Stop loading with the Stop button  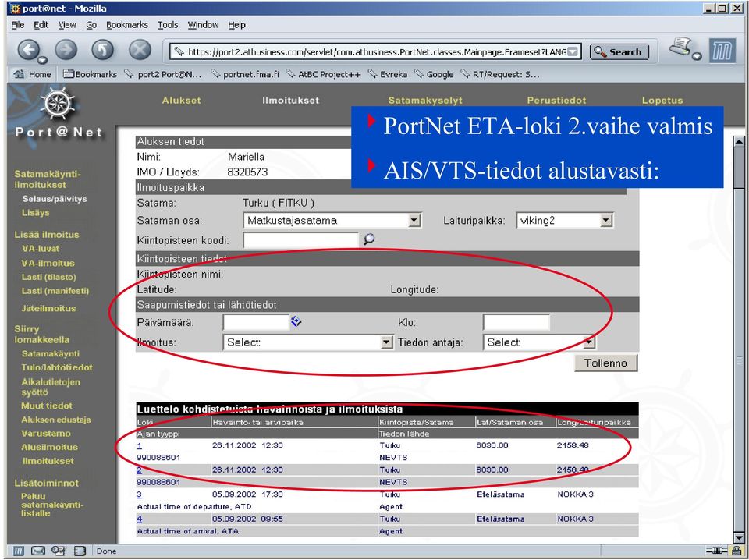point(140,49)
